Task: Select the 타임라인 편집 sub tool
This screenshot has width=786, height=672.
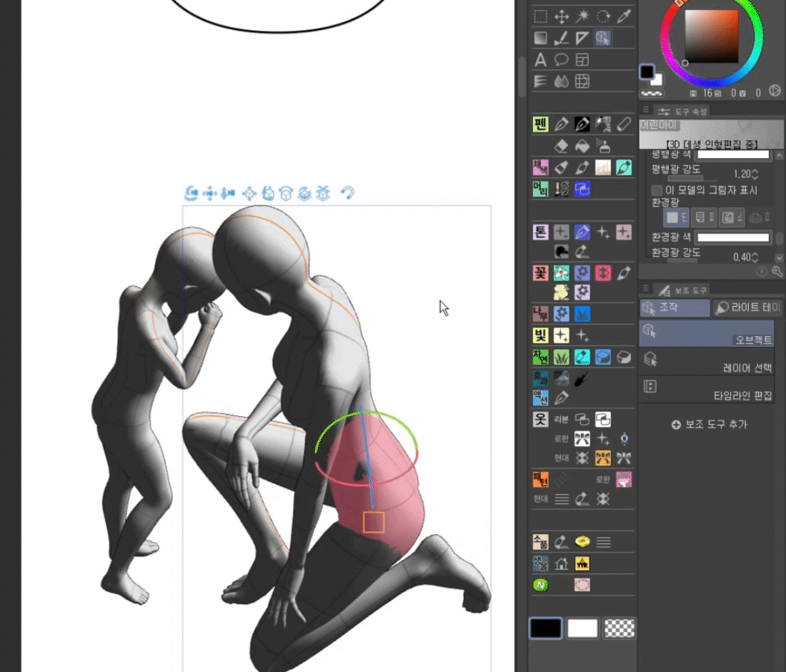Action: pyautogui.click(x=707, y=389)
